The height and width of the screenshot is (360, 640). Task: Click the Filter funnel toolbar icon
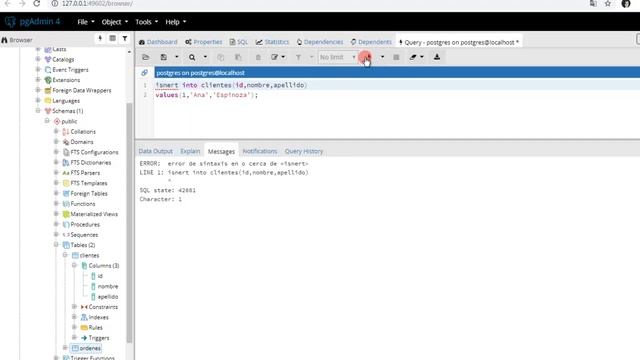tap(298, 57)
